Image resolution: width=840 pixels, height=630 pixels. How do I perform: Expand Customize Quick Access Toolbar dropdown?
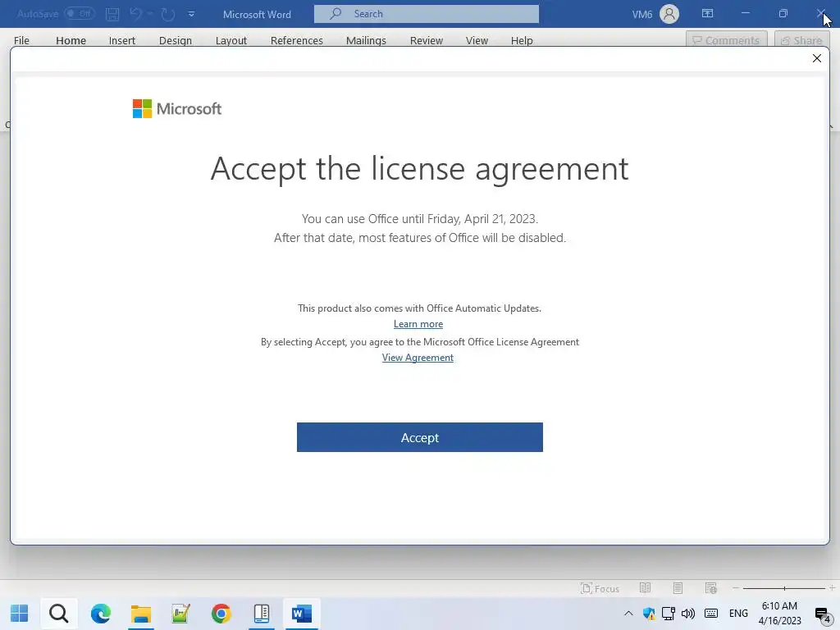[x=191, y=14]
